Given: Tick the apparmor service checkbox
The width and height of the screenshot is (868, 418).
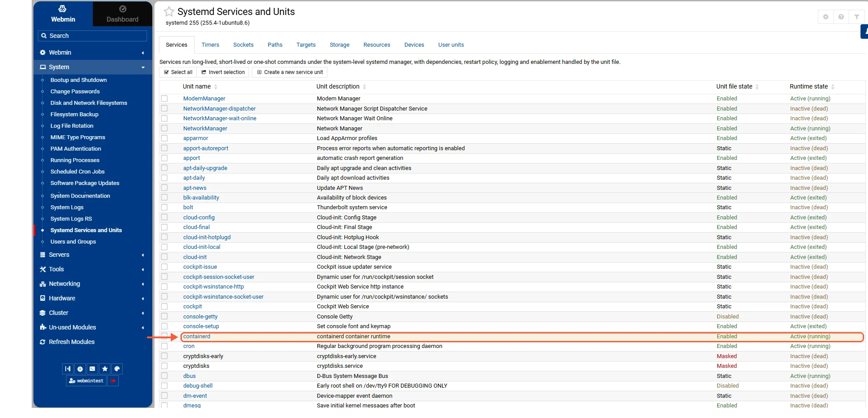Looking at the screenshot, I should 164,138.
